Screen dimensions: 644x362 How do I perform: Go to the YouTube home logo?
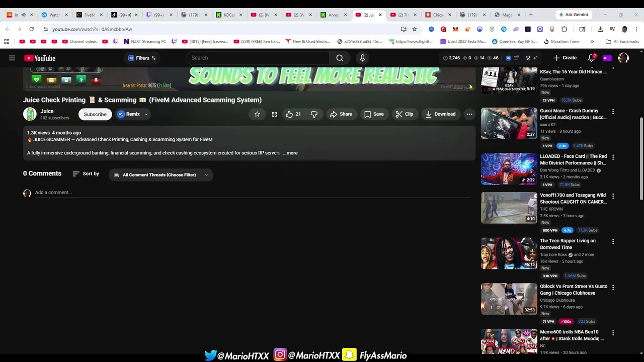click(x=40, y=58)
